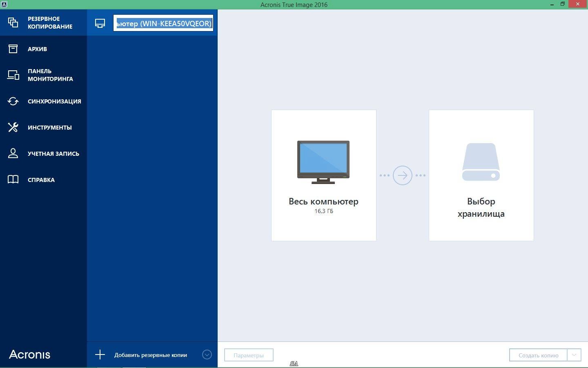Click the Инструменты wrench icon
Screen dimensions: 588x368
[x=13, y=127]
